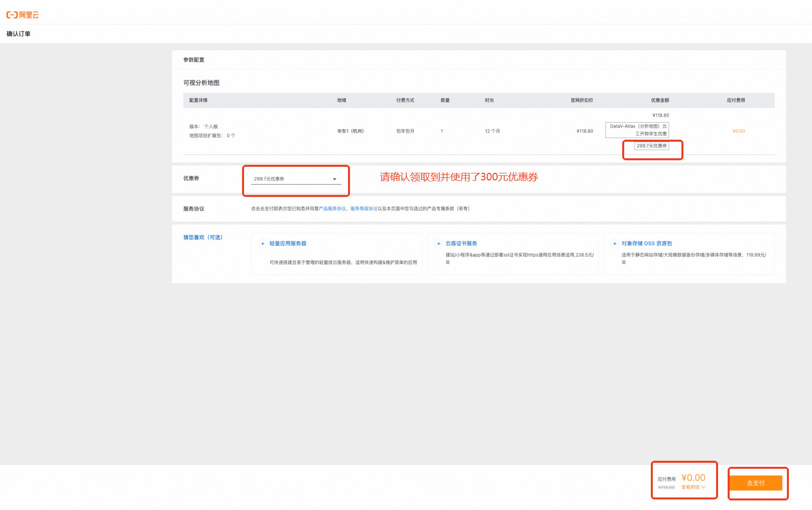Click the 官网折扣价 column header
812x510 pixels.
582,100
